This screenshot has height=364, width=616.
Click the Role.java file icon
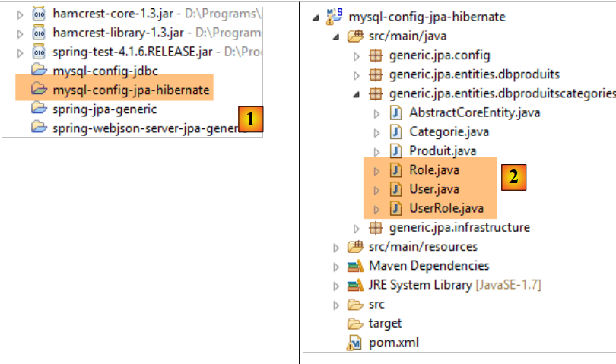tap(396, 170)
